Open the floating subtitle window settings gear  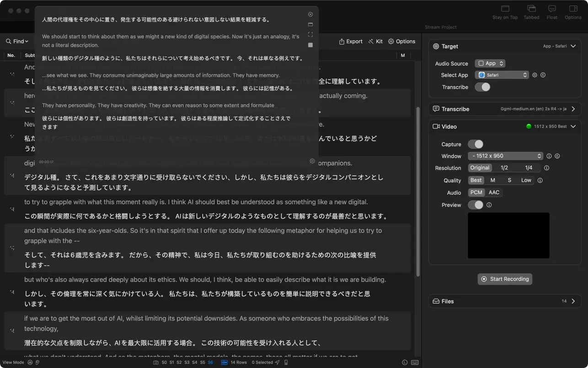[312, 161]
